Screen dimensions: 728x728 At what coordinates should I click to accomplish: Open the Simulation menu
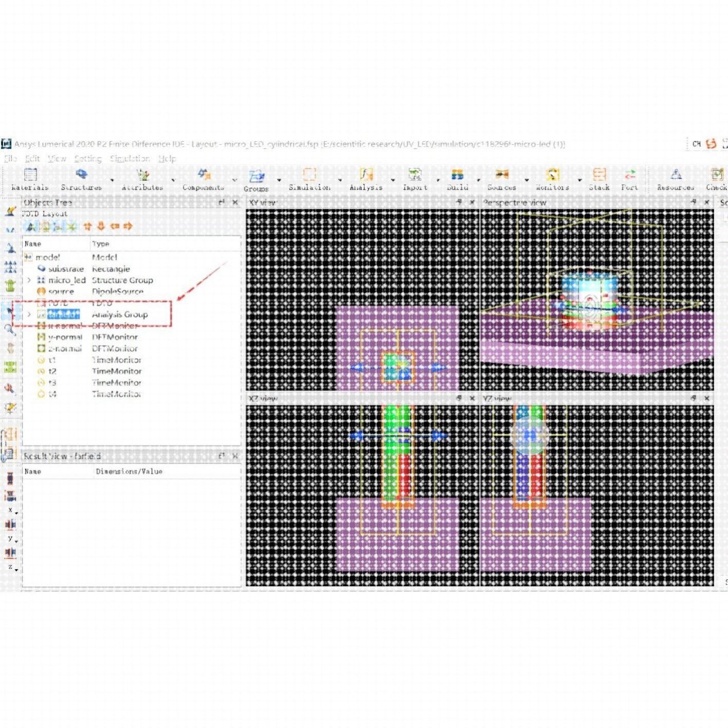tap(130, 158)
